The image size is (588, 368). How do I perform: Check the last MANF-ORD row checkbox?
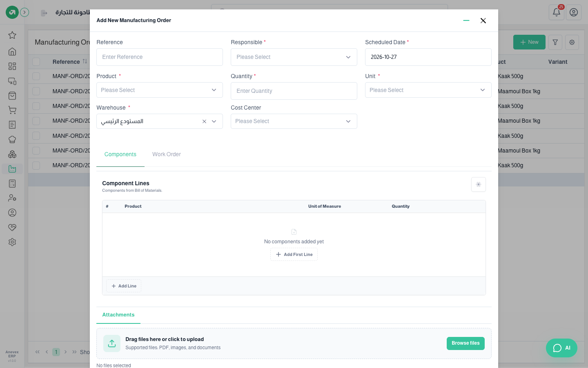(x=36, y=165)
